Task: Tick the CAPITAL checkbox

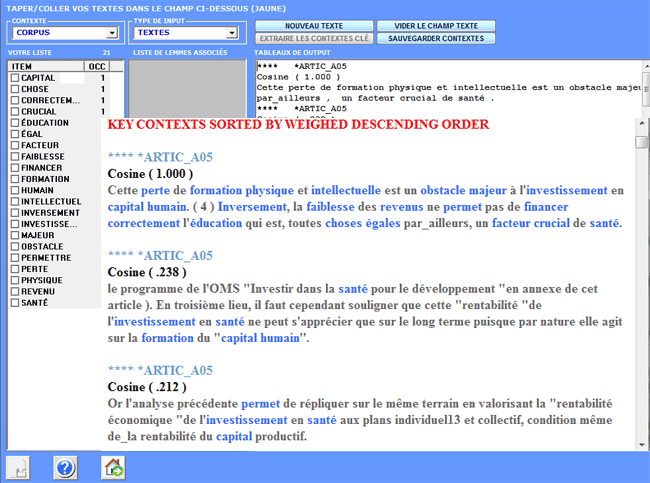Action: pyautogui.click(x=15, y=78)
